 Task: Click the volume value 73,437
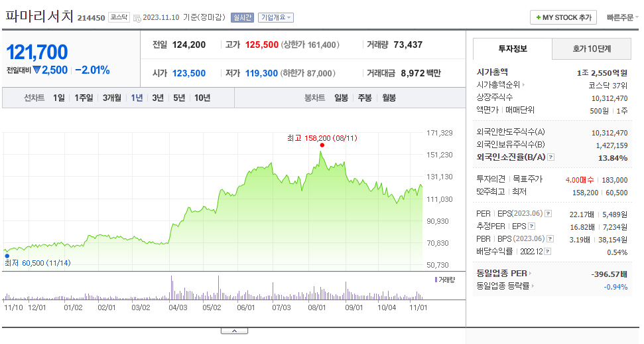408,45
